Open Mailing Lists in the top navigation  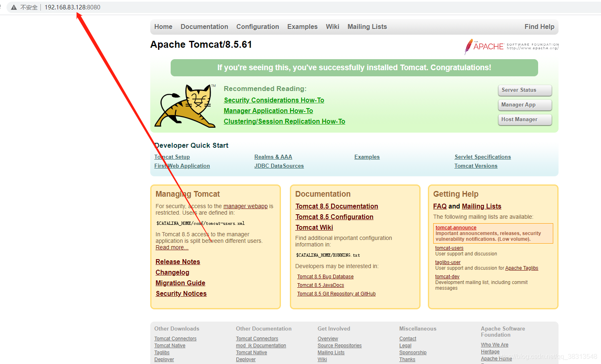pos(367,27)
